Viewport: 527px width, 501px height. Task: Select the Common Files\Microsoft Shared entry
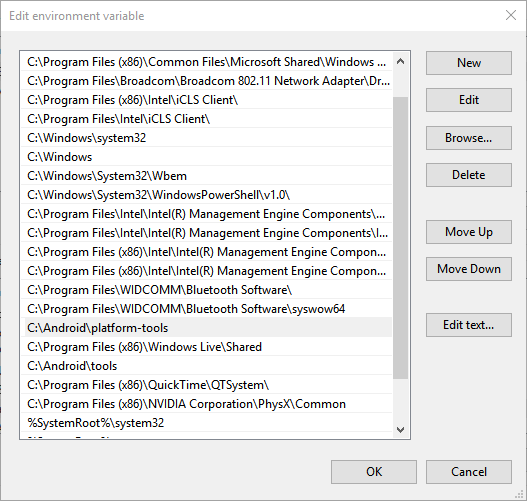click(x=207, y=62)
